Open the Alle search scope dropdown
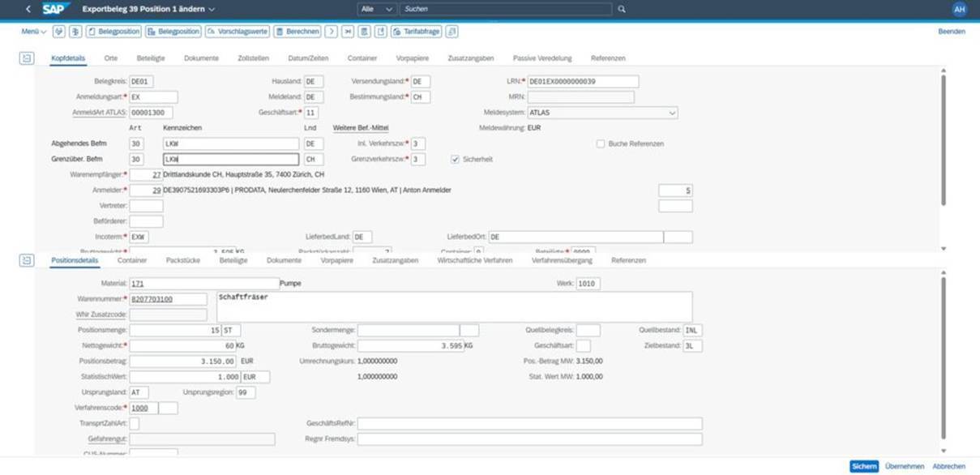980x475 pixels. (x=377, y=9)
